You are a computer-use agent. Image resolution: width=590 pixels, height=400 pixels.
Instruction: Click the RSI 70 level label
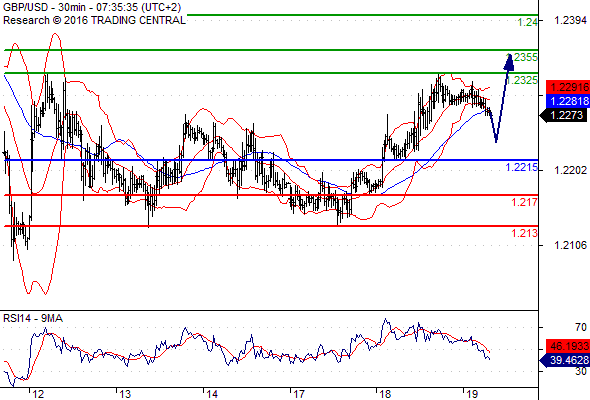coord(581,327)
